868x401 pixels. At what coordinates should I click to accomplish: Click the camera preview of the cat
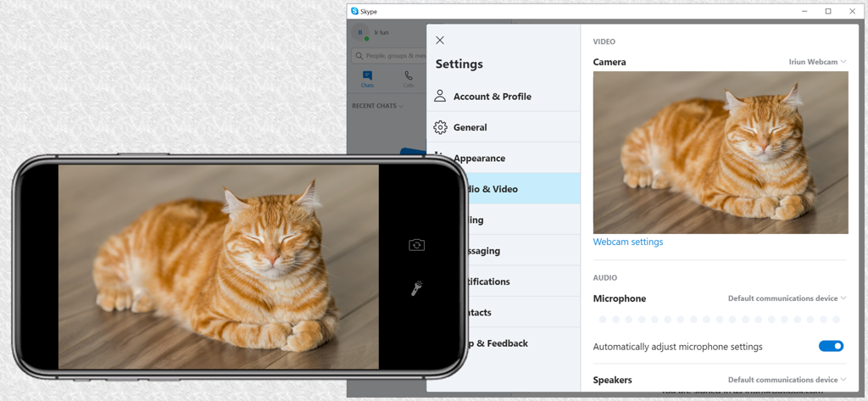tap(721, 153)
